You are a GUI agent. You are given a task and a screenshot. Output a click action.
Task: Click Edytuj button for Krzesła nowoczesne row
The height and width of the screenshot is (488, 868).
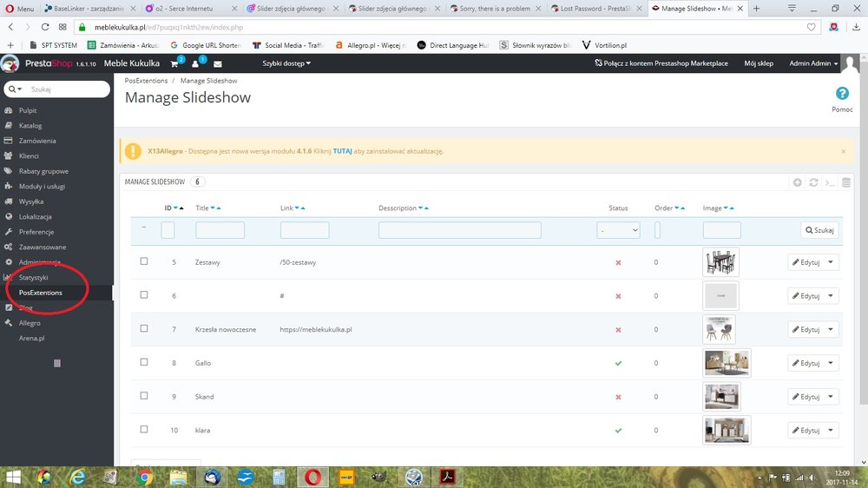806,329
